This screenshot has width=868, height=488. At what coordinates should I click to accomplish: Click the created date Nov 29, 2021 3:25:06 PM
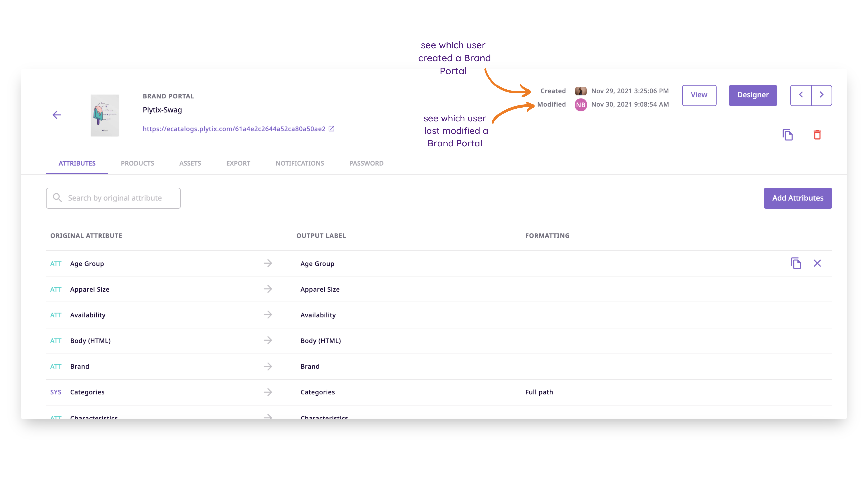(x=630, y=91)
